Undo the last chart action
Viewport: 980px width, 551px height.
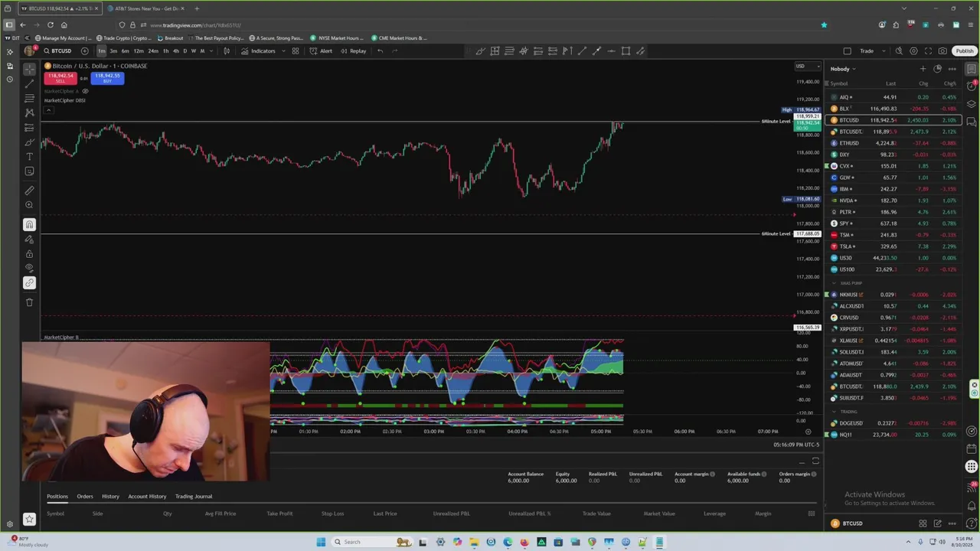pyautogui.click(x=380, y=51)
